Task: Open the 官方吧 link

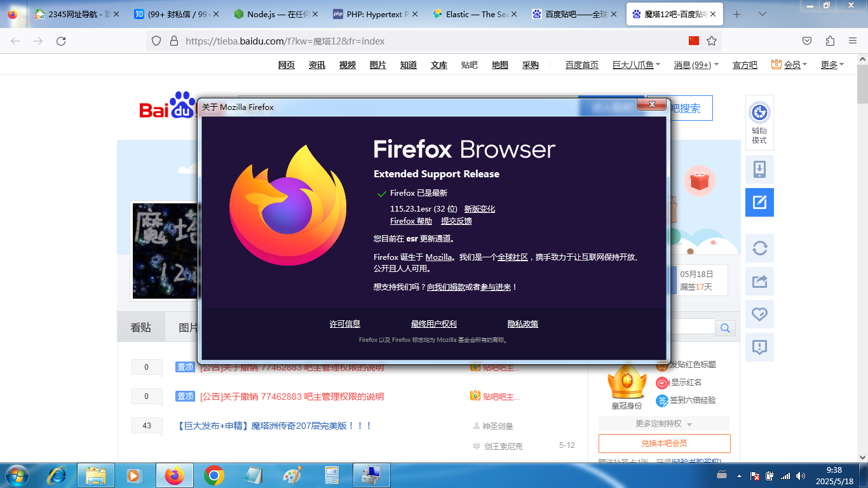Action: pyautogui.click(x=745, y=65)
